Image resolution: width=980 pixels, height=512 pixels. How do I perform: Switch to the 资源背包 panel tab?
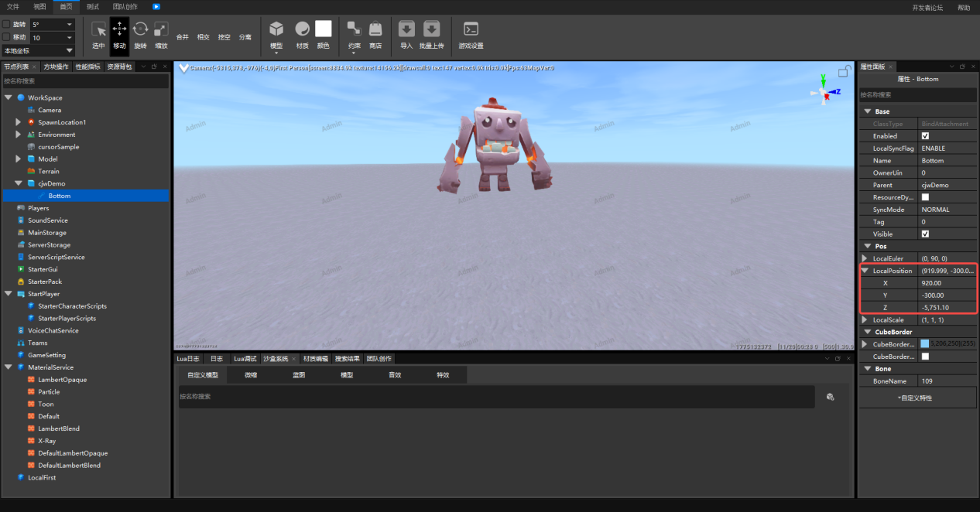[119, 67]
